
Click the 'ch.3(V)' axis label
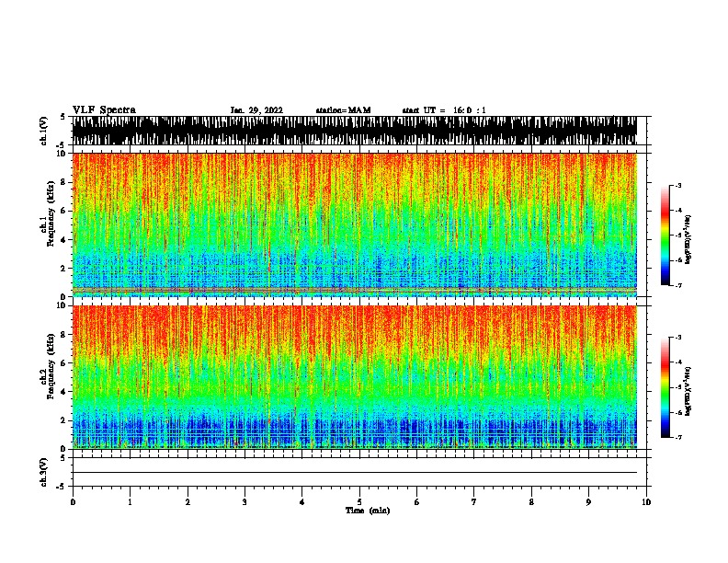pos(44,472)
